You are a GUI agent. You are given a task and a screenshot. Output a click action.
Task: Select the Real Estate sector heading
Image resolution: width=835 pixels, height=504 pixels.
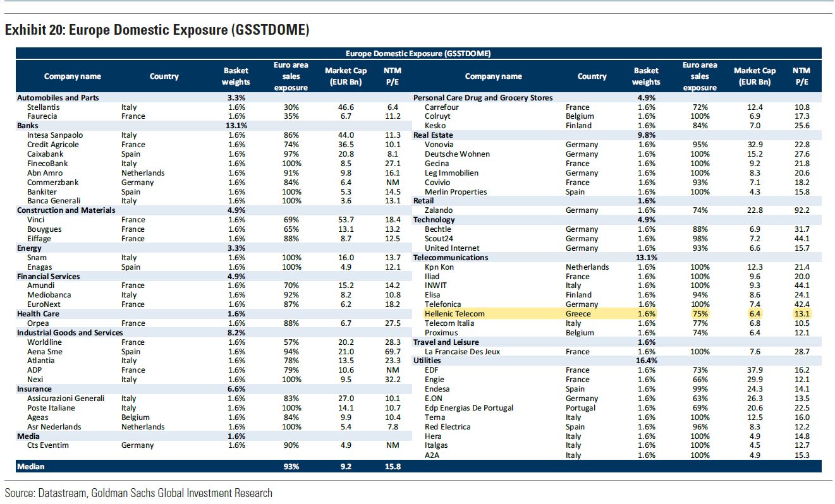click(433, 135)
